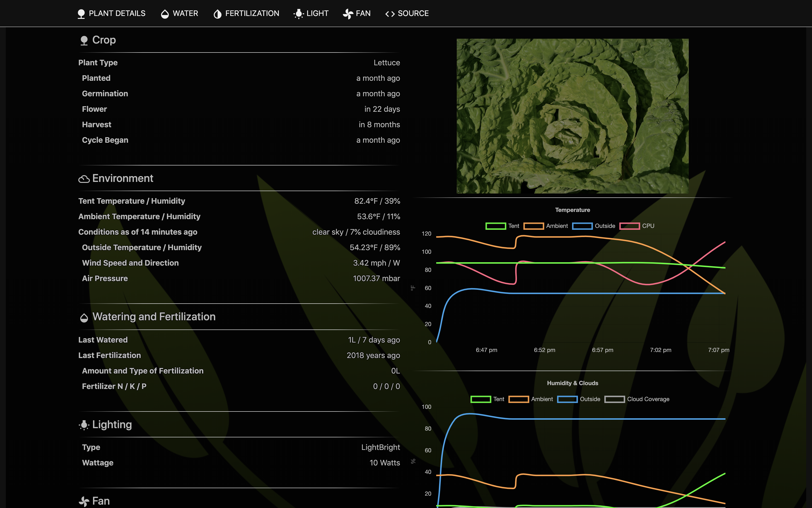This screenshot has width=812, height=508.
Task: Click the bulb icon beside Lighting heading
Action: click(84, 425)
